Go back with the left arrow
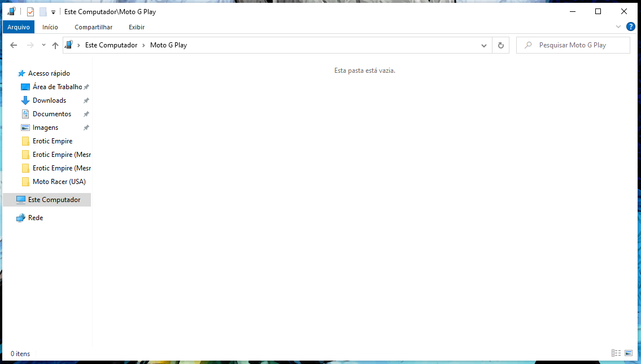The height and width of the screenshot is (364, 641). (14, 45)
